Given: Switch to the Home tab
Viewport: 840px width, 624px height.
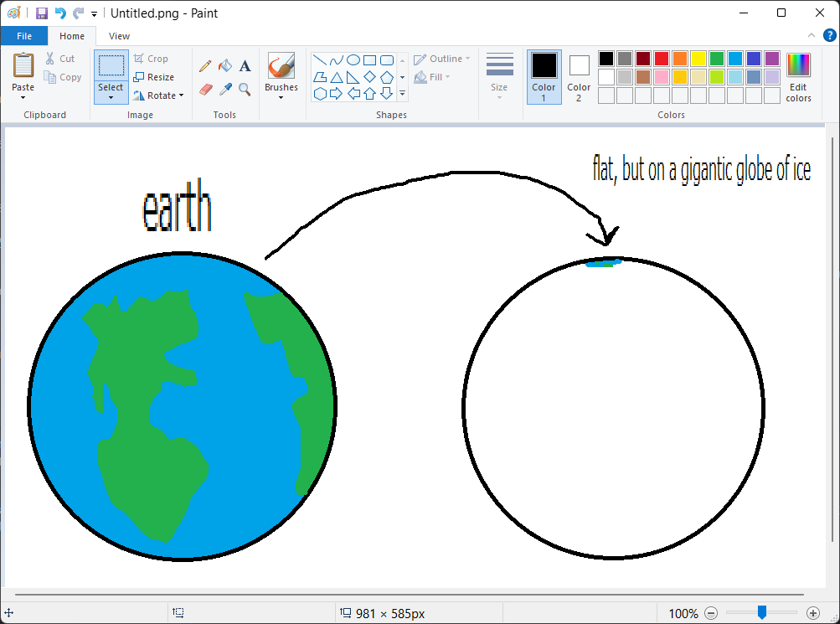Looking at the screenshot, I should [72, 36].
